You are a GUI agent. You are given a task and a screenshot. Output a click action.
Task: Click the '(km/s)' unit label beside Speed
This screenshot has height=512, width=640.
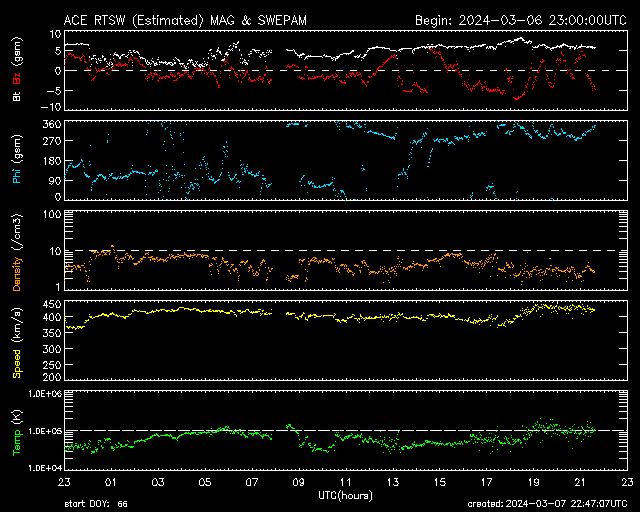coord(18,325)
